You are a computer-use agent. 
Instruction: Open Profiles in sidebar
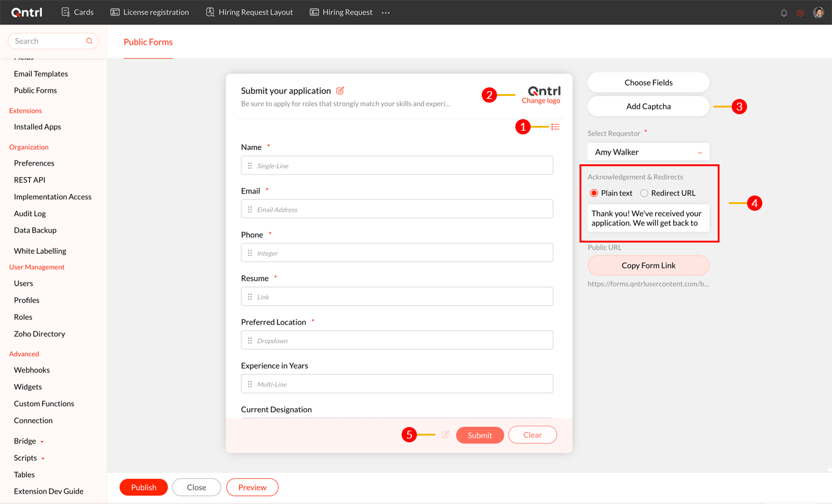pyautogui.click(x=27, y=301)
